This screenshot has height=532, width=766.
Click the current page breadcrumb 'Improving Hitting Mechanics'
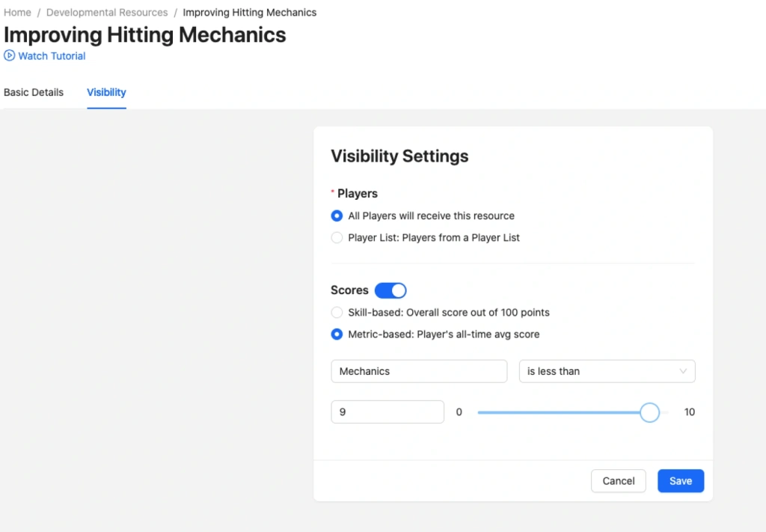pyautogui.click(x=249, y=13)
